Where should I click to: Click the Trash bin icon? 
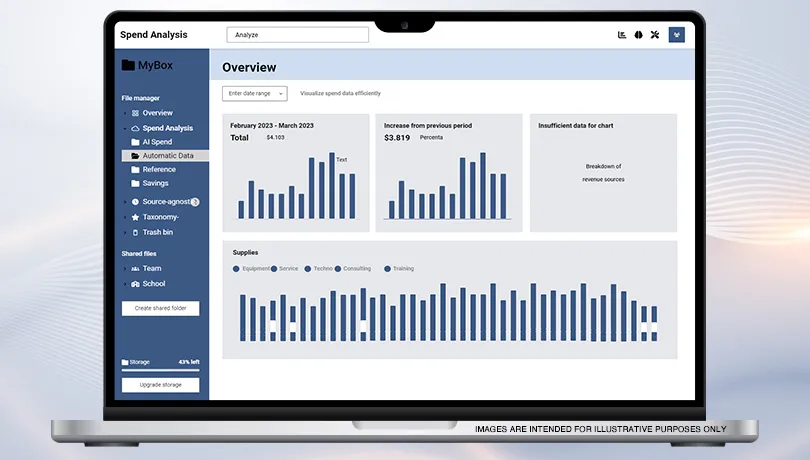[135, 232]
